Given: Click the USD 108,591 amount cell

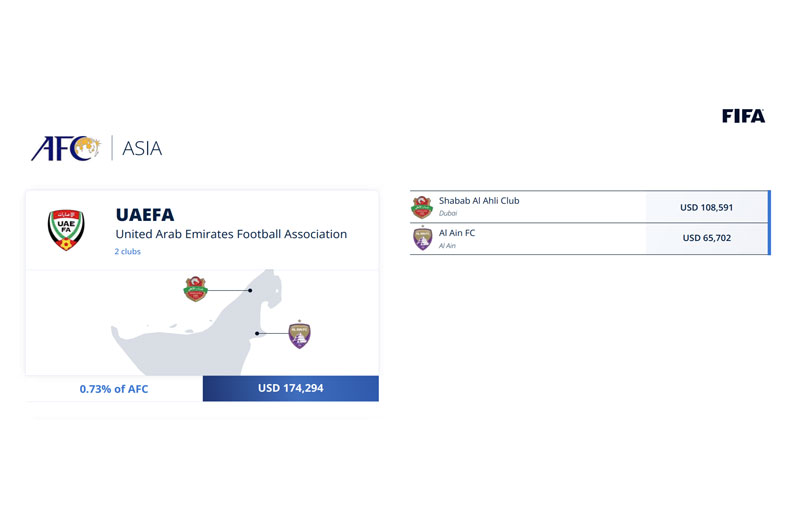Looking at the screenshot, I should coord(706,208).
